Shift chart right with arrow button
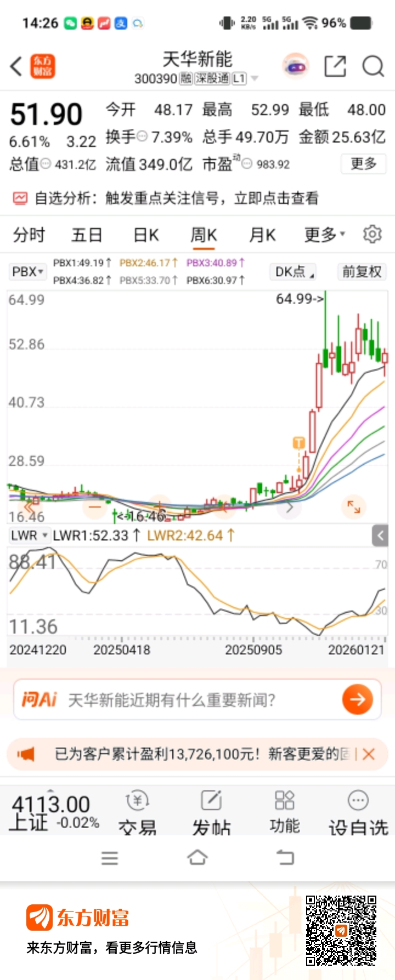The width and height of the screenshot is (395, 980). tap(289, 507)
